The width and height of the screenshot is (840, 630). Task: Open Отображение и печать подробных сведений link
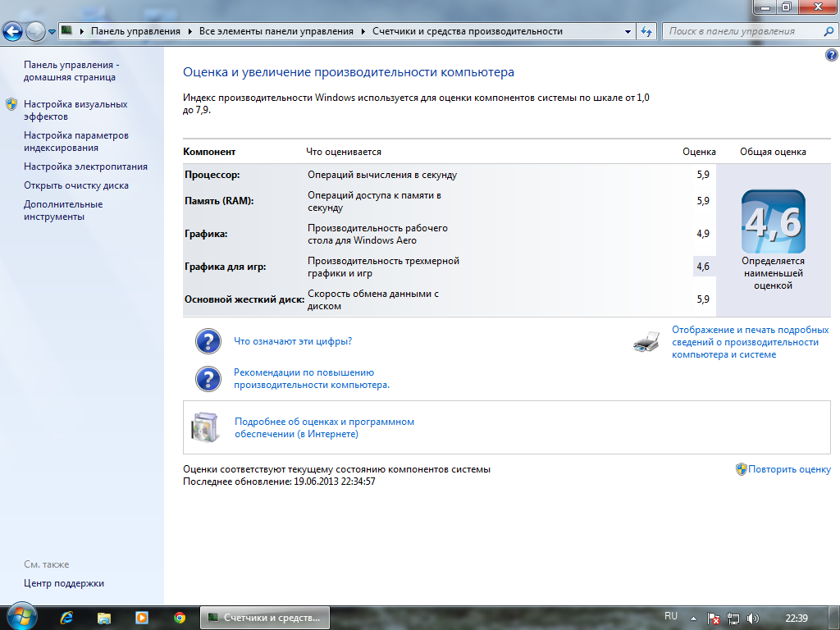(x=750, y=342)
